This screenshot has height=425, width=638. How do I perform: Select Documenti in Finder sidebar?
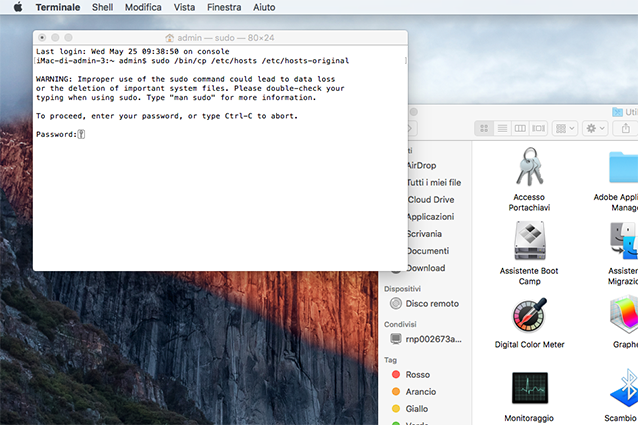[x=428, y=251]
